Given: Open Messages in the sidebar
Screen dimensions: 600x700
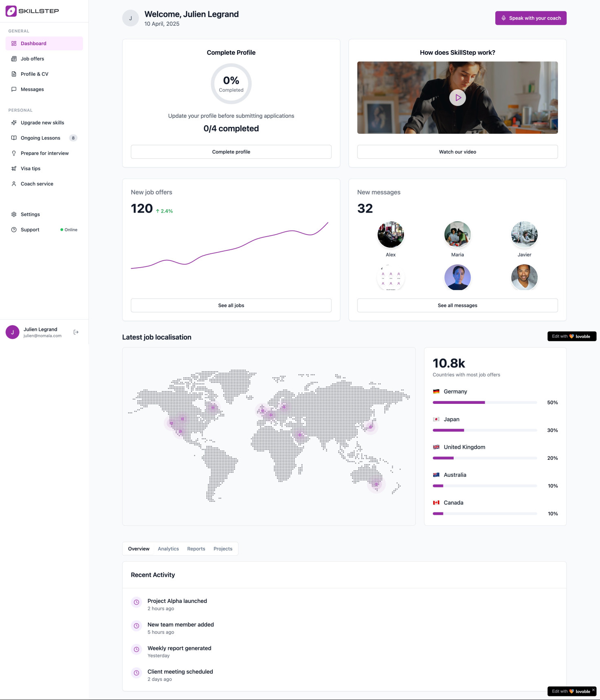Looking at the screenshot, I should 32,89.
